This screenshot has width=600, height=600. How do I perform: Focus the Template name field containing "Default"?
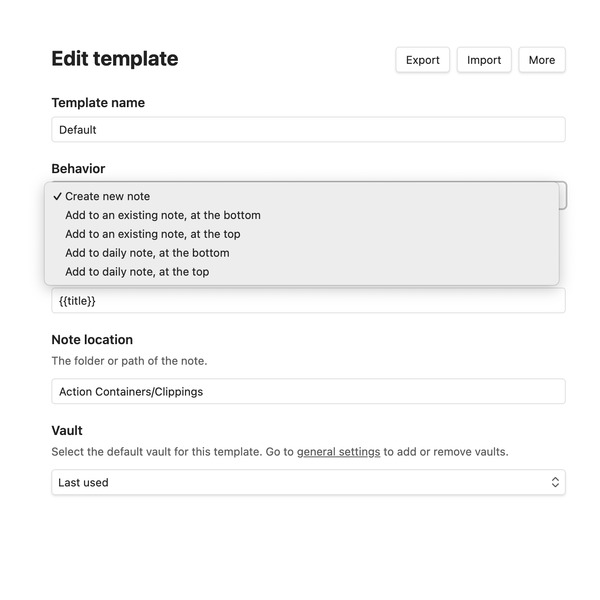click(x=308, y=130)
